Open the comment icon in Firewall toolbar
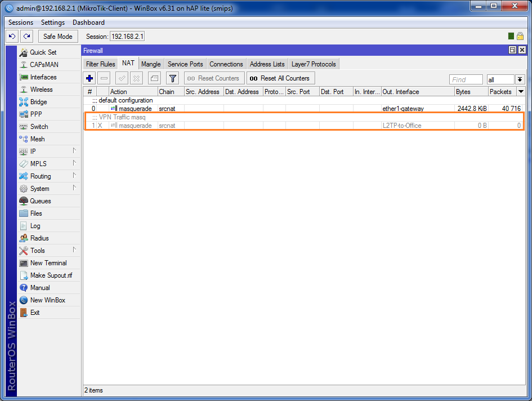The image size is (532, 401). pyautogui.click(x=154, y=78)
